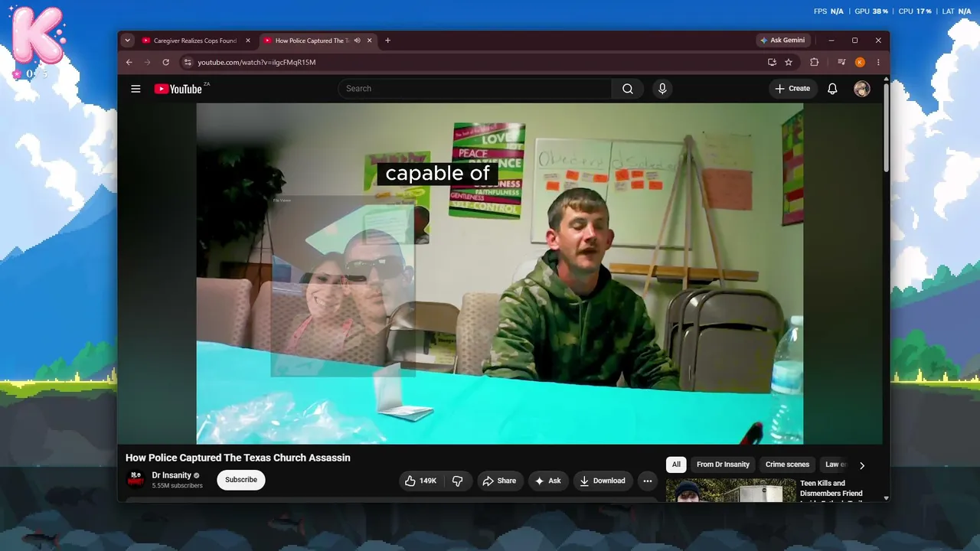Download the video
Image resolution: width=980 pixels, height=551 pixels.
tap(603, 481)
